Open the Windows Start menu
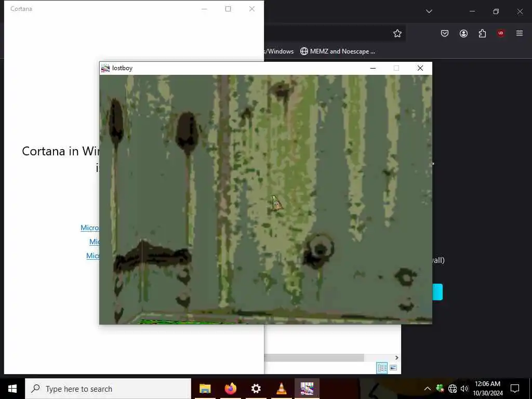 pos(12,389)
